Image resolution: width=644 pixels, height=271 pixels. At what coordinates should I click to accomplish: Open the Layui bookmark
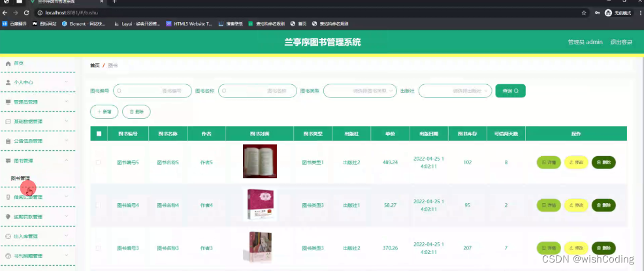pos(137,24)
